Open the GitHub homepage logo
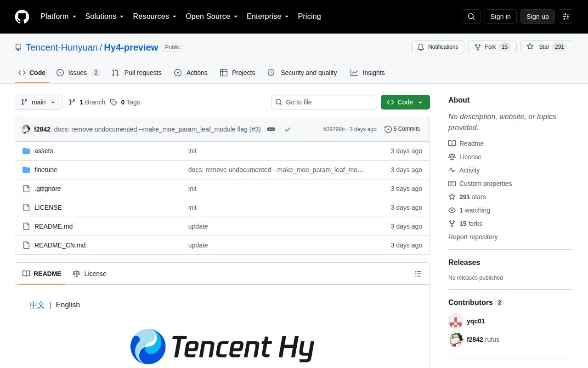Viewport: 588px width, 368px height. point(22,17)
